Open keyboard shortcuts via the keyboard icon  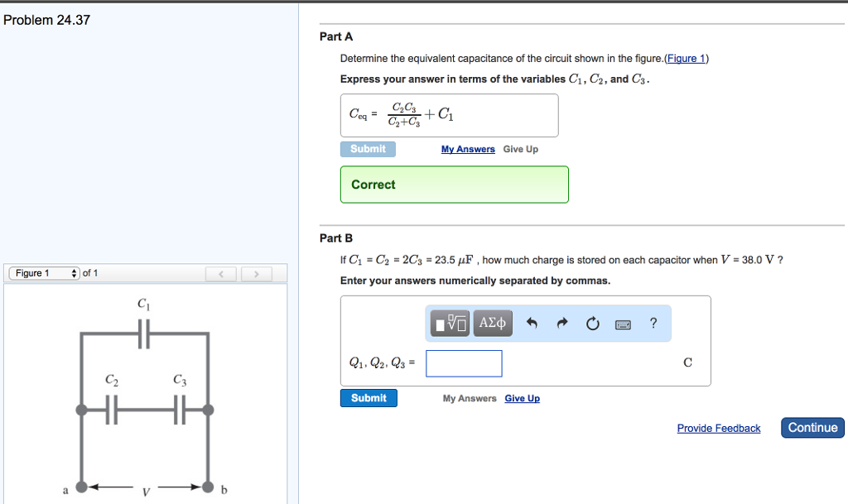(624, 324)
